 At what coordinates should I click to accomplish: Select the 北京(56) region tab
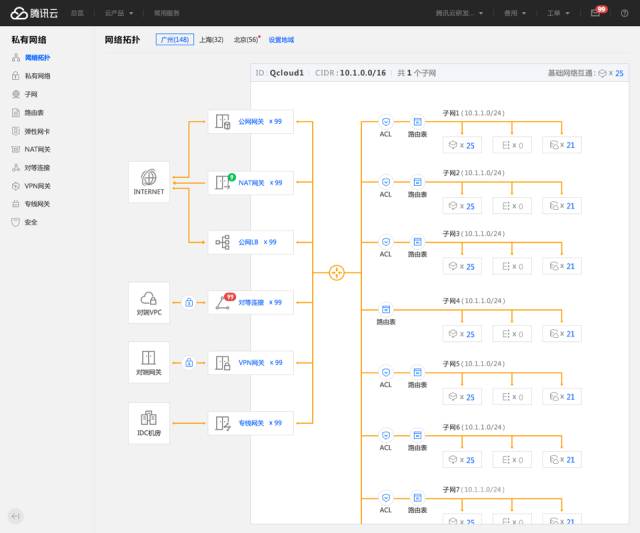tap(246, 40)
